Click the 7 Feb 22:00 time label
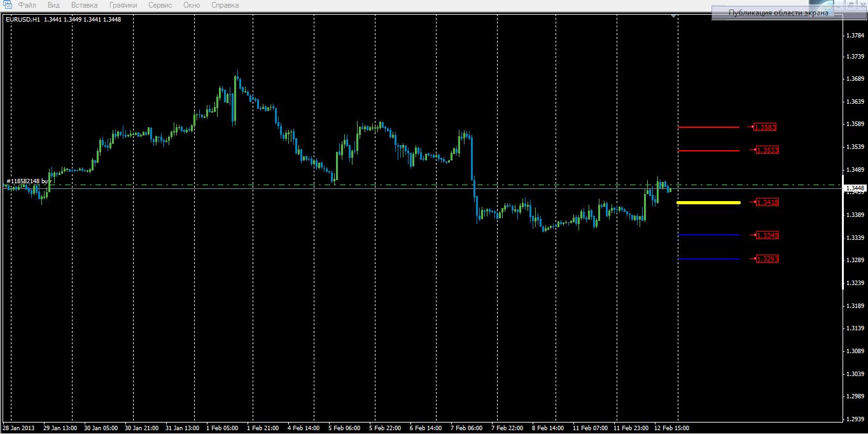868x434 pixels. pos(507,428)
